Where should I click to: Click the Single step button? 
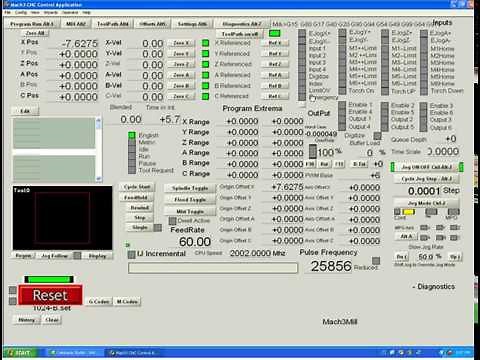[140, 227]
